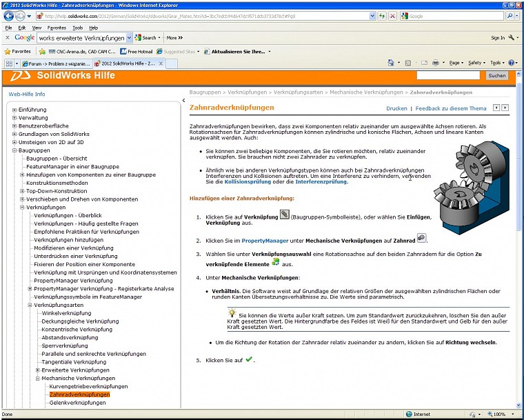Open the Favorites star button
The height and width of the screenshot is (420, 524).
point(18,52)
